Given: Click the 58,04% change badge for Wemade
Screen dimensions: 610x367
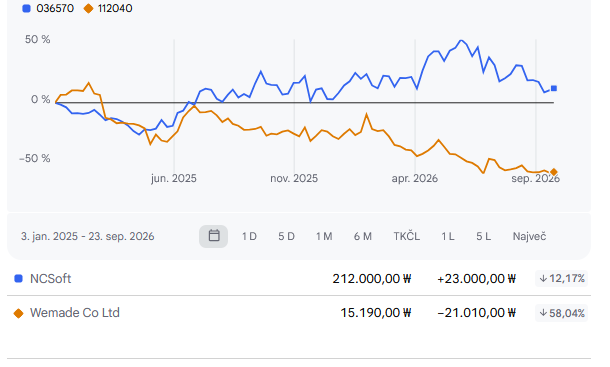Looking at the screenshot, I should 561,313.
